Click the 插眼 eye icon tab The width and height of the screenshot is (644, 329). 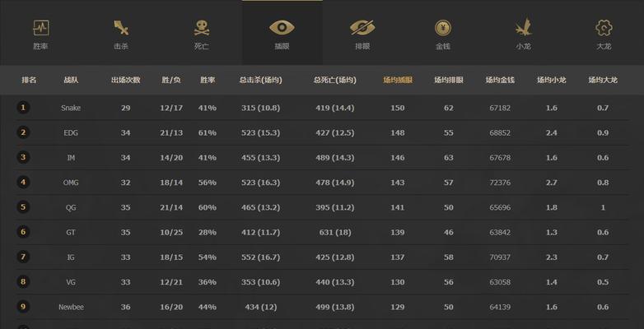tap(282, 28)
